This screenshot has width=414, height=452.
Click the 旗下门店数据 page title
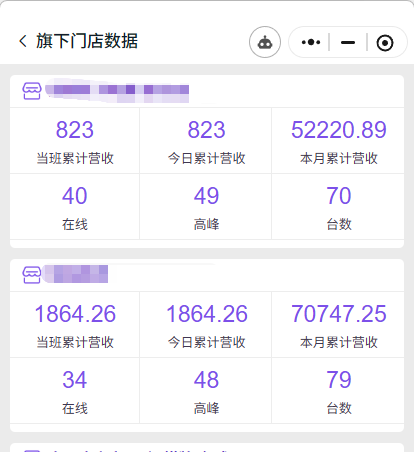click(87, 41)
